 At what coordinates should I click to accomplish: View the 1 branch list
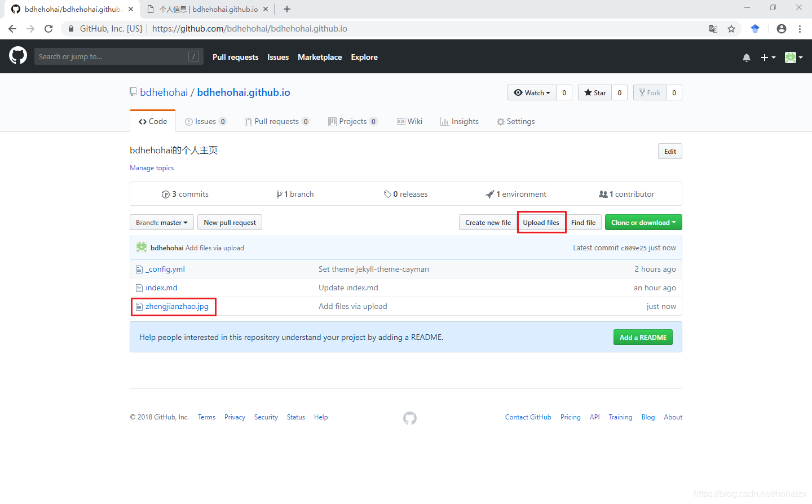point(295,194)
